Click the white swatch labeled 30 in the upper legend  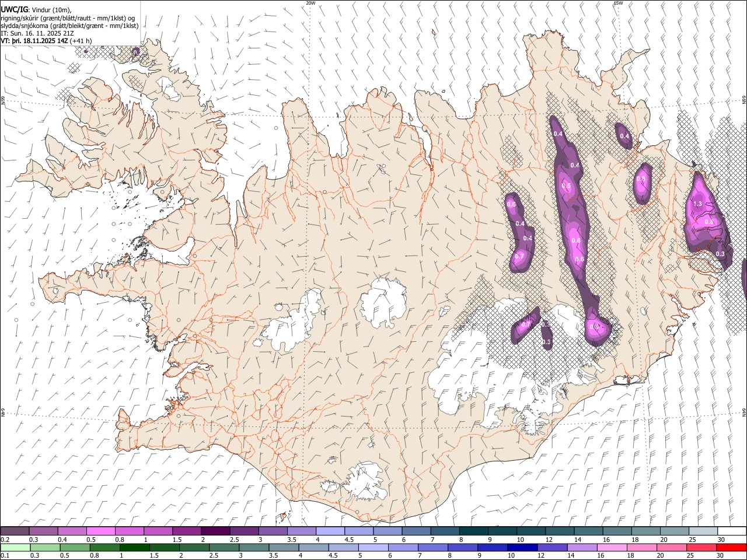coord(732,531)
